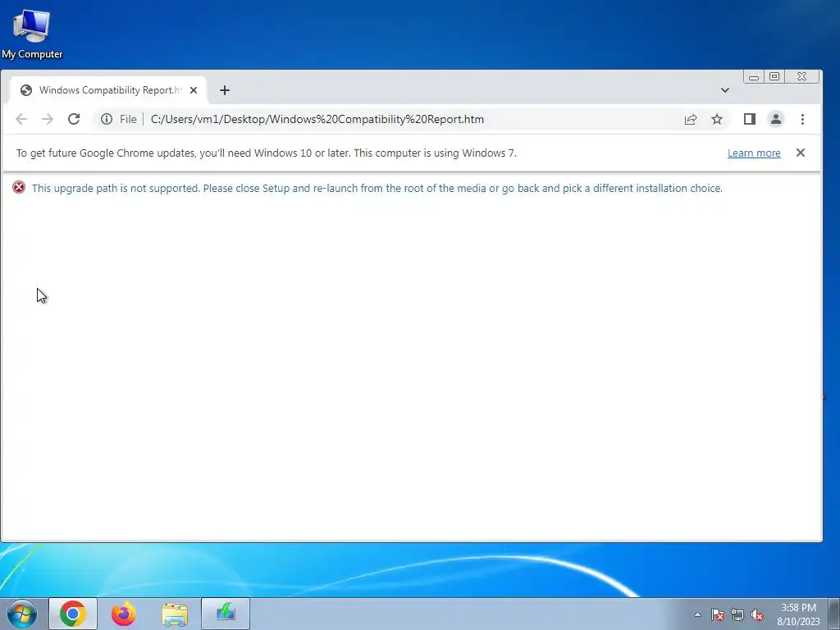
Task: Go forward to the next page
Action: 48,119
